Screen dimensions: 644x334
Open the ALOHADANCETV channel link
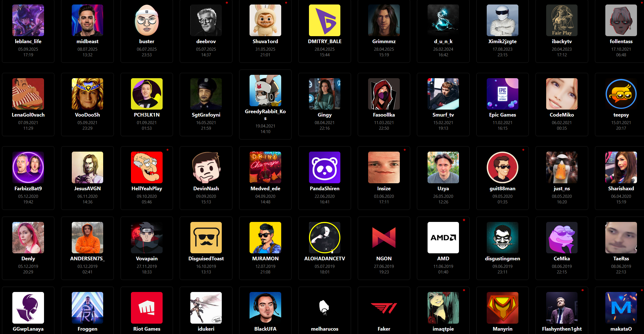click(324, 259)
